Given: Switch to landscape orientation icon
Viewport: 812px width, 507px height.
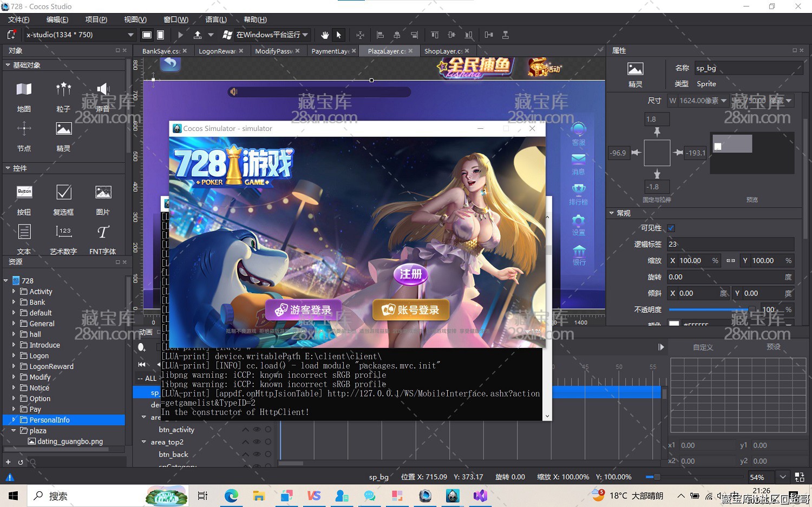Looking at the screenshot, I should click(147, 35).
